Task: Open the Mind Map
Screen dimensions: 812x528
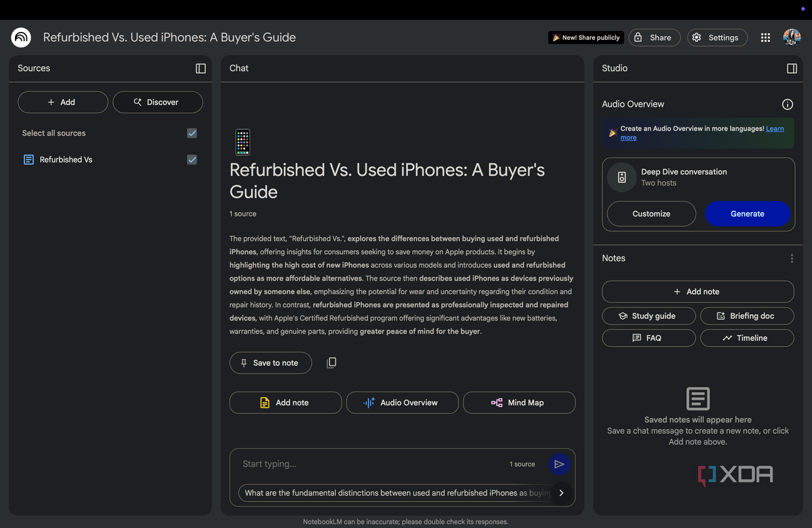Action: tap(519, 403)
